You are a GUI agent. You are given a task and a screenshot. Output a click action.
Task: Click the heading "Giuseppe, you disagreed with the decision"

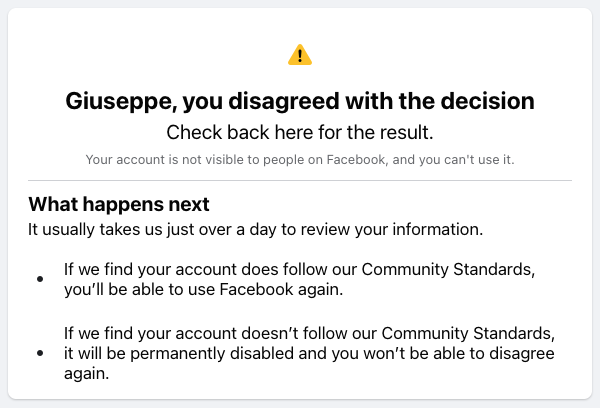300,101
